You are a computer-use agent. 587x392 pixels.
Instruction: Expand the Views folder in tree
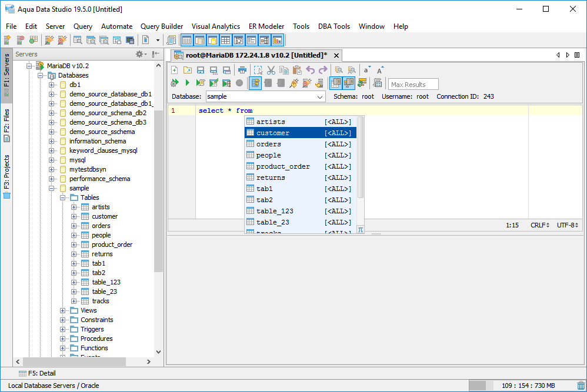63,310
